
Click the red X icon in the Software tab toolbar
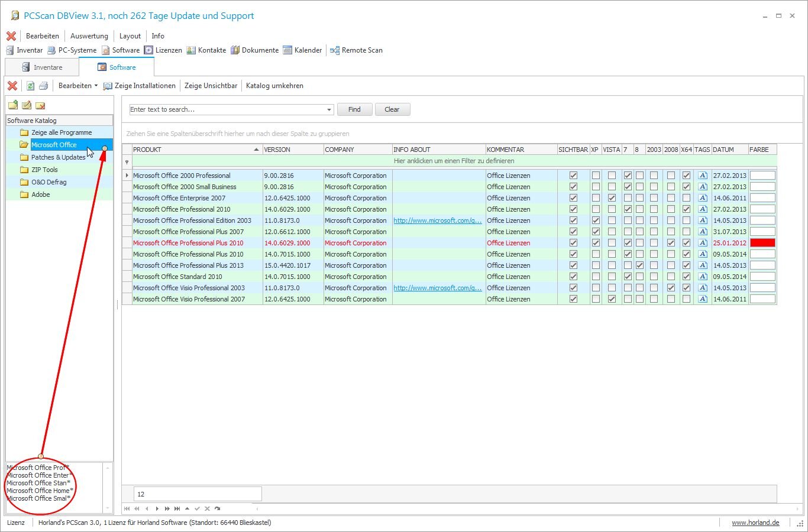point(12,86)
